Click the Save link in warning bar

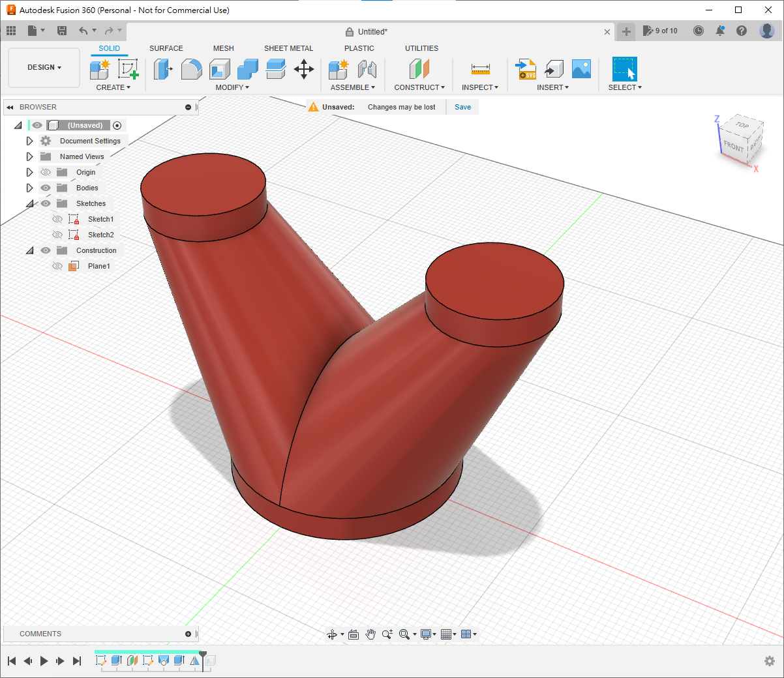[462, 107]
